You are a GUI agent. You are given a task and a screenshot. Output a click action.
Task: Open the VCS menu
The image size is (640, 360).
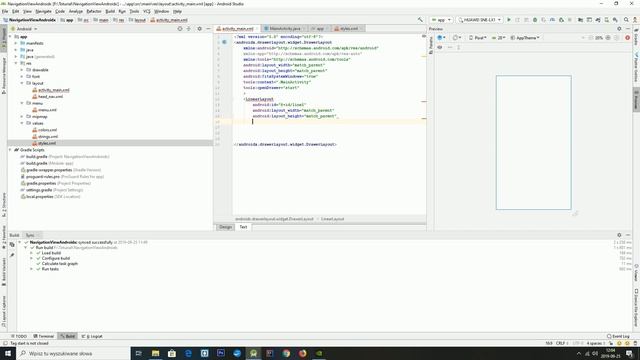(x=147, y=11)
